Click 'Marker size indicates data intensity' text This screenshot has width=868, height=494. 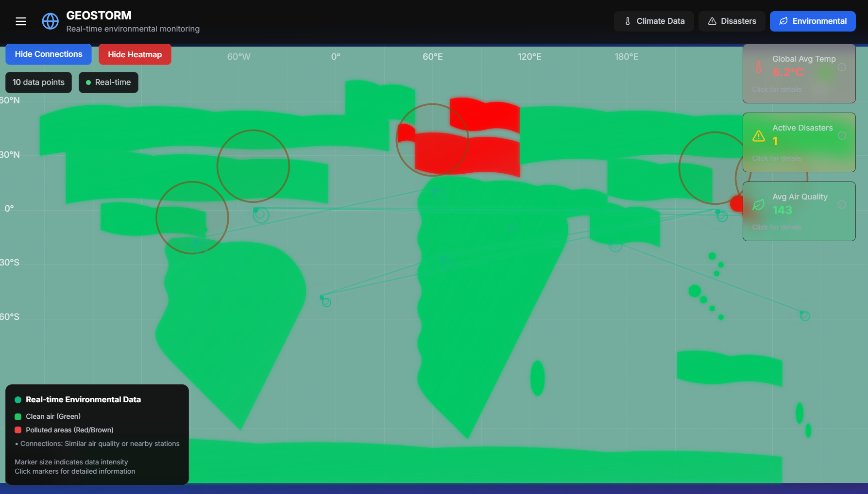pos(71,462)
